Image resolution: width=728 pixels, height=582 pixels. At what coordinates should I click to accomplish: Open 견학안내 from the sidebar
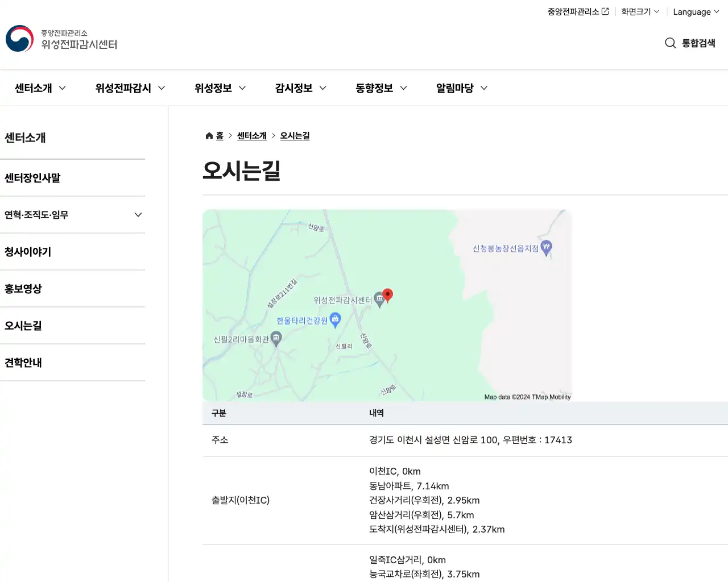click(23, 362)
